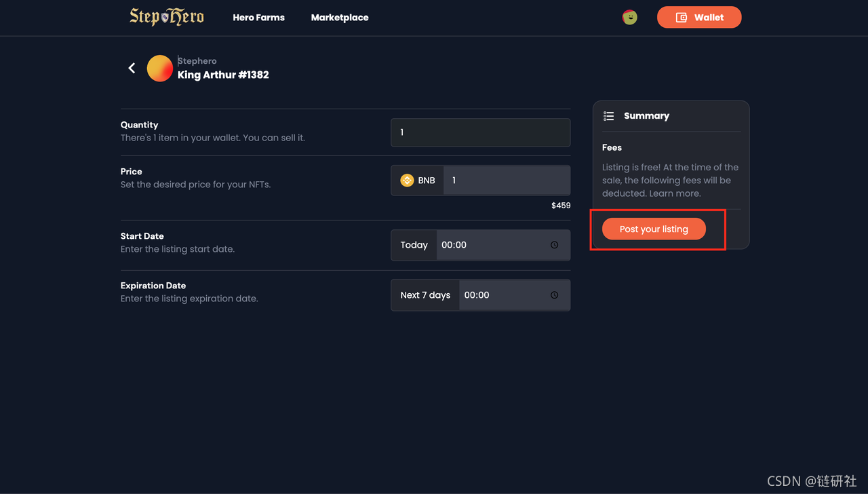Go back using the left arrow
The image size is (868, 494).
[132, 68]
